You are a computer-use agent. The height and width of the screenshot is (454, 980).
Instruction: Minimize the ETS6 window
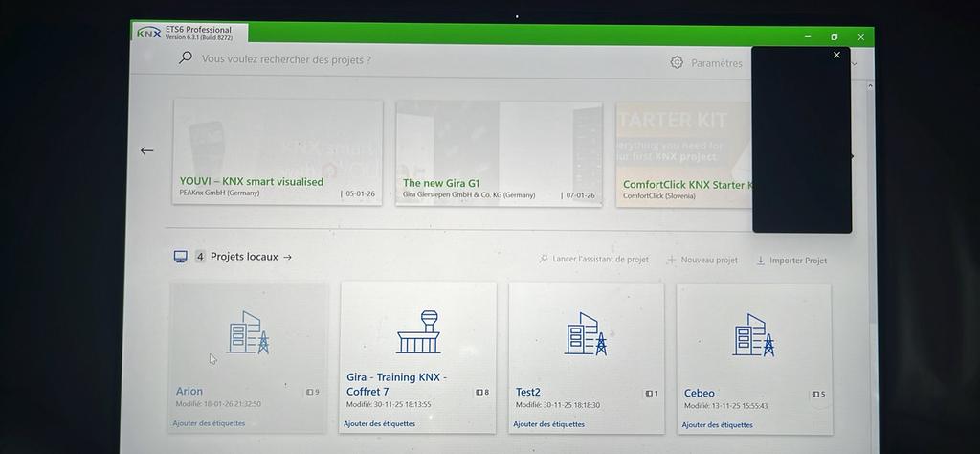click(x=808, y=37)
